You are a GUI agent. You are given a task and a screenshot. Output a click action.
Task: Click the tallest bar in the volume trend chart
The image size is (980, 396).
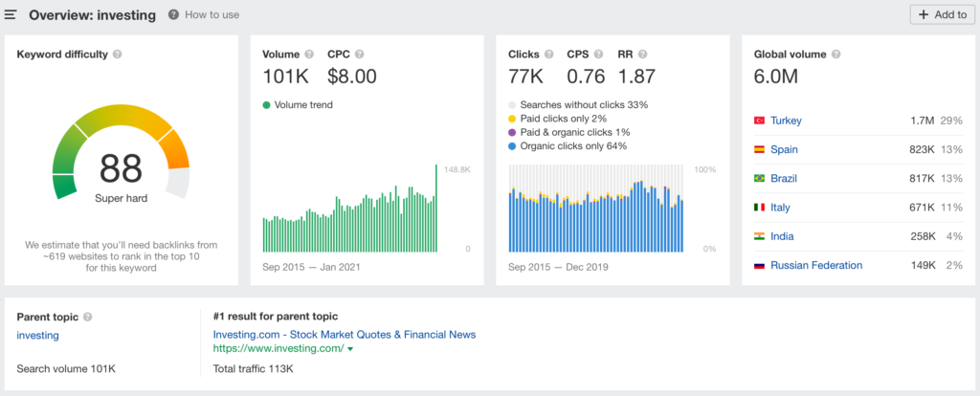[435, 209]
